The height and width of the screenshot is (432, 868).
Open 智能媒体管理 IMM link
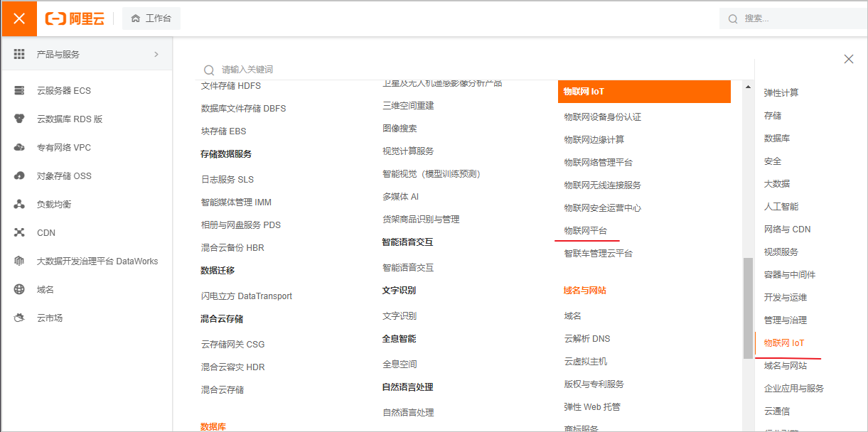coord(237,202)
